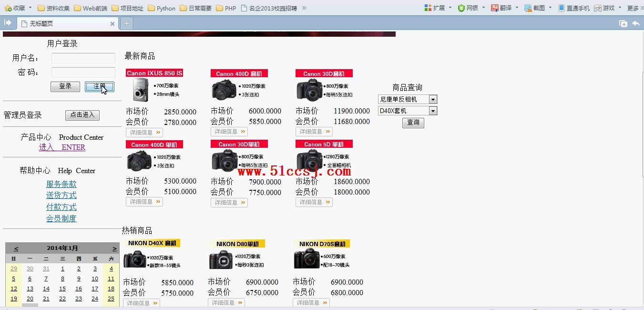
Task: Open the 收藏 favorites star button
Action: coord(15,8)
